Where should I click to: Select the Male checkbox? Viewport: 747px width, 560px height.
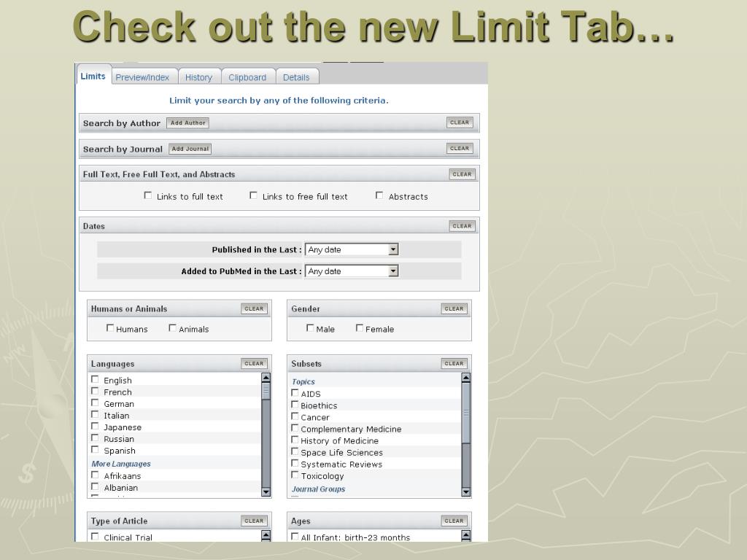(x=310, y=327)
